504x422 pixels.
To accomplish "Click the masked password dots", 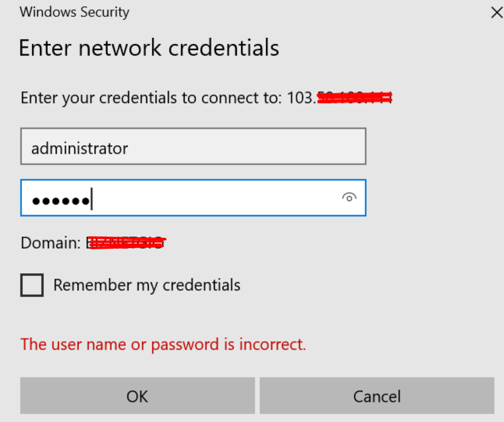I will 60,201.
